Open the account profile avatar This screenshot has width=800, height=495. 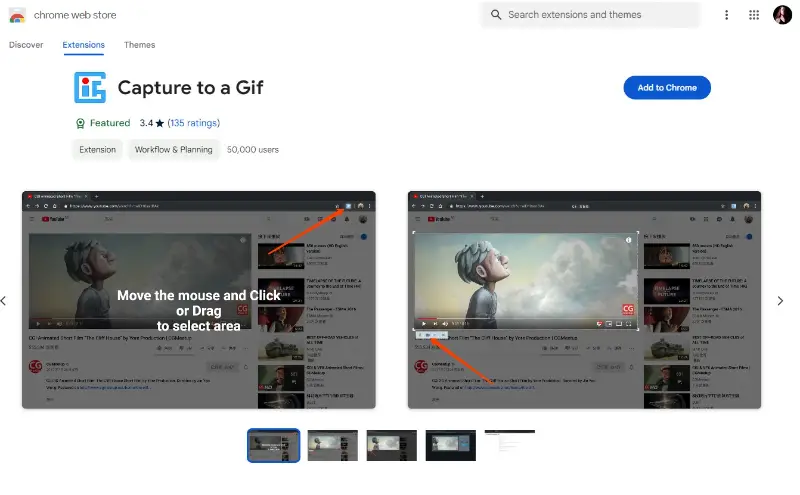pyautogui.click(x=782, y=15)
